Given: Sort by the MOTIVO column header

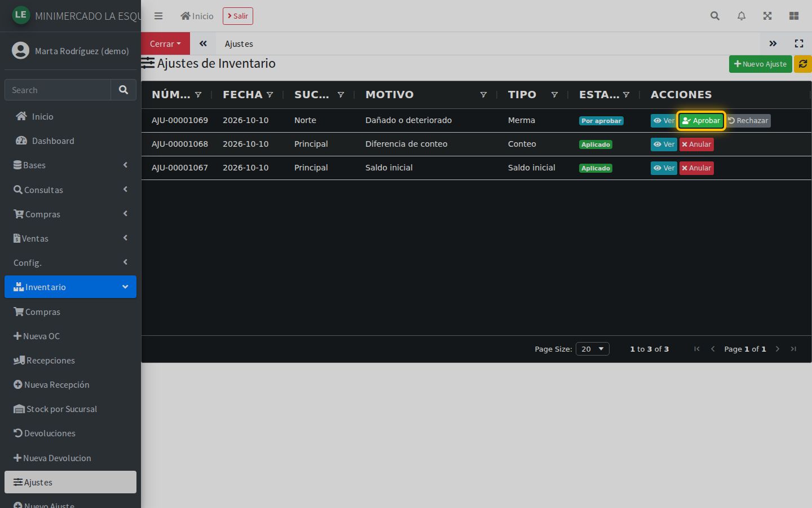Looking at the screenshot, I should click(390, 95).
